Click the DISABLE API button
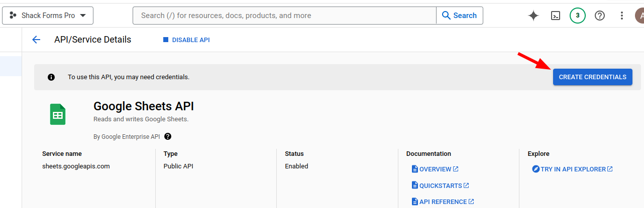644x208 pixels. [x=186, y=40]
